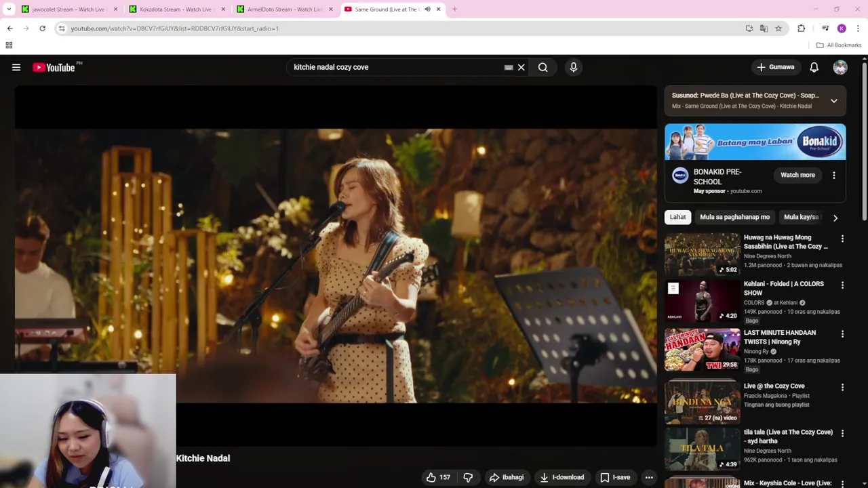The height and width of the screenshot is (488, 868).
Task: Open All Bookmarks folder
Action: click(x=839, y=45)
